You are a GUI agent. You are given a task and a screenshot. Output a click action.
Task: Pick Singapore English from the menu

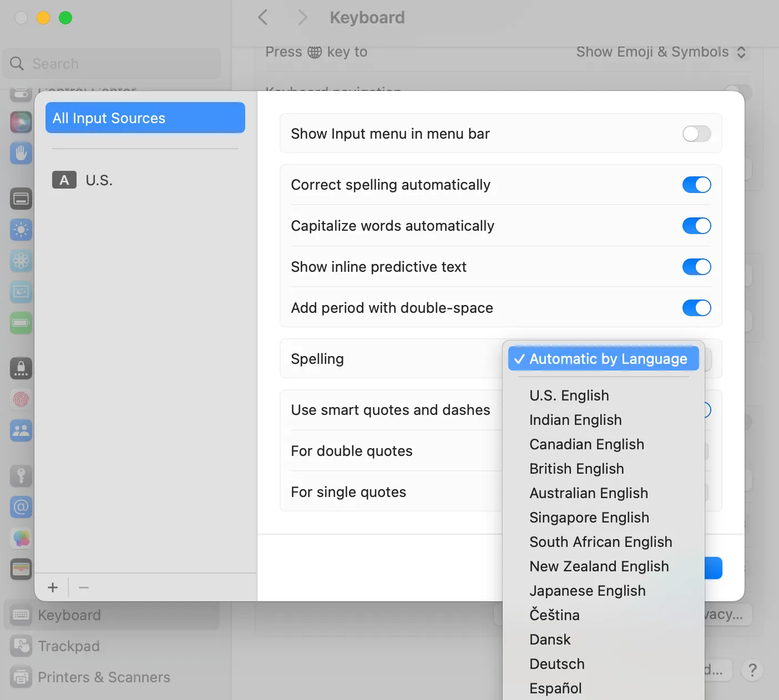coord(603,518)
